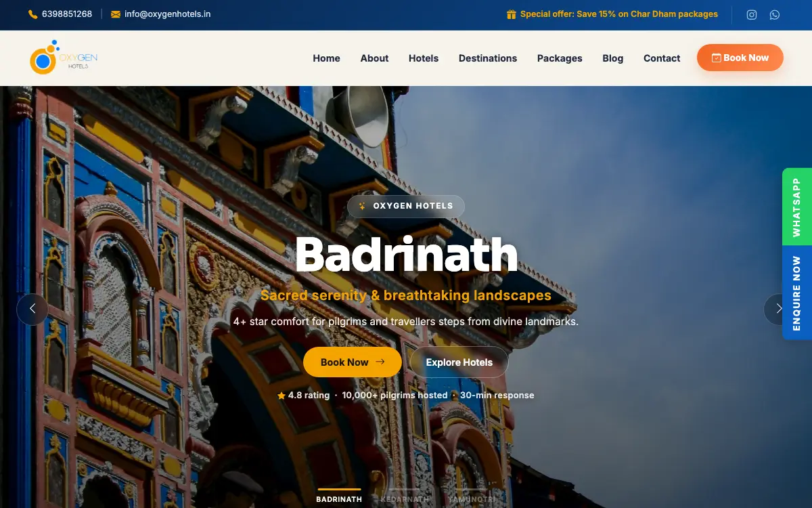The height and width of the screenshot is (508, 812).
Task: Click the phone icon beside 6398851268
Action: click(33, 14)
